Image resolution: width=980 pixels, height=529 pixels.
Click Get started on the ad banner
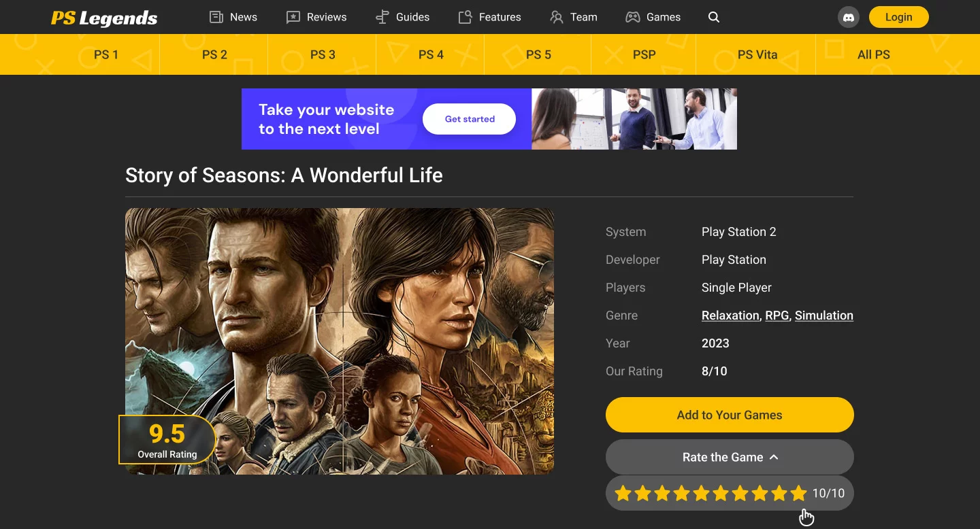[x=470, y=119]
